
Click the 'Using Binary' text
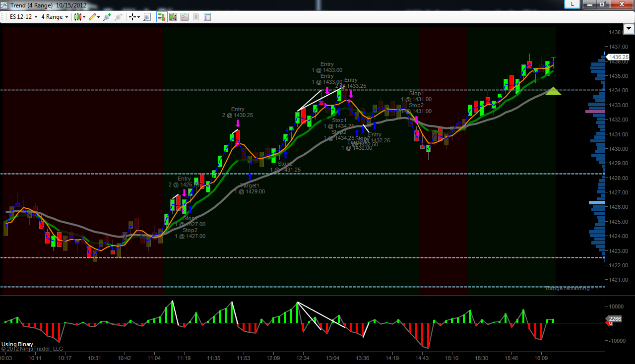(x=17, y=344)
